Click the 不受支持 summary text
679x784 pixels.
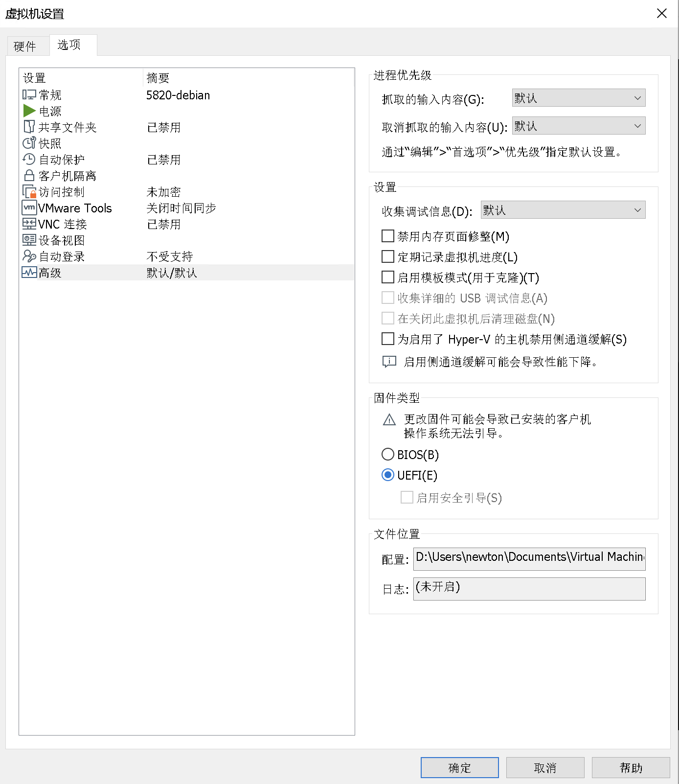[x=170, y=256]
